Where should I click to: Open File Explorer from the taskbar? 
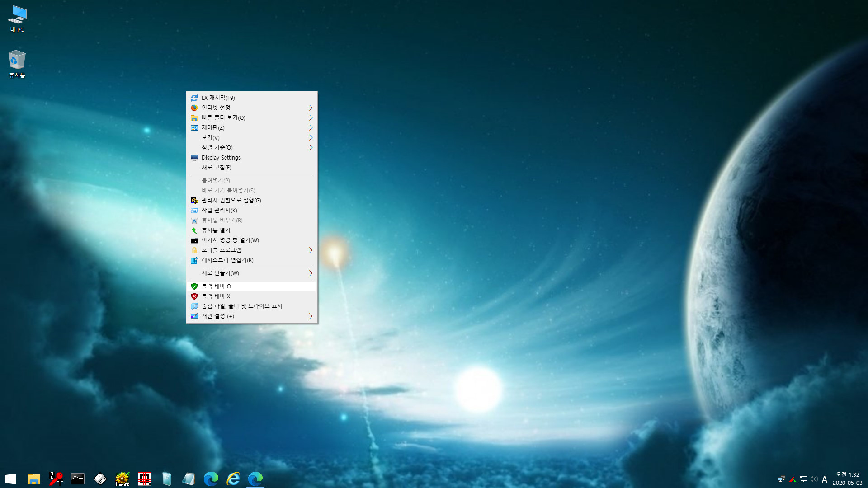click(33, 479)
